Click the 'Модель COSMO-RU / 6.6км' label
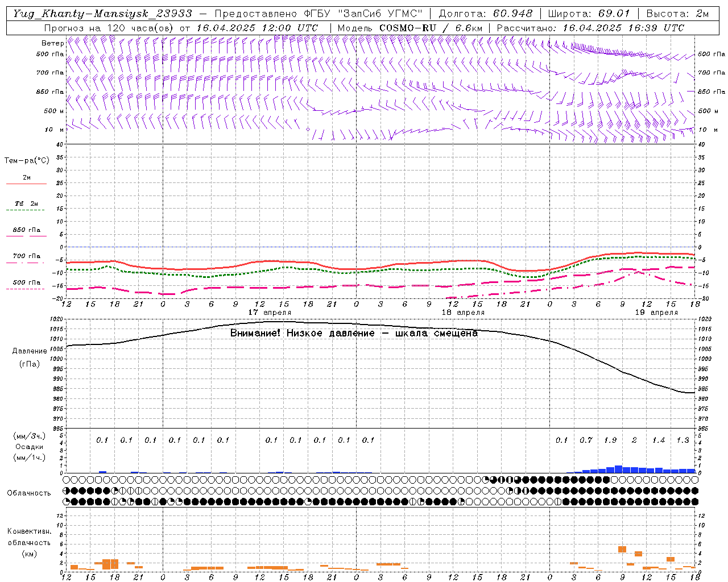 click(410, 28)
